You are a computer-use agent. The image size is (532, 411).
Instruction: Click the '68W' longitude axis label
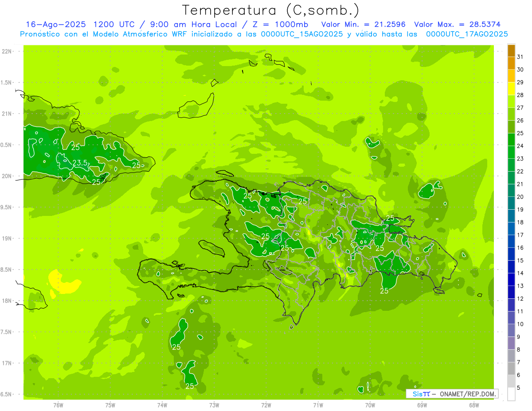[474, 405]
